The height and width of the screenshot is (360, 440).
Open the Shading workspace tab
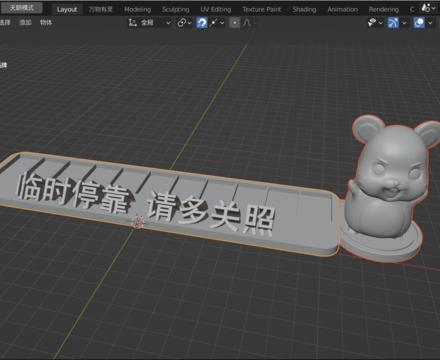[304, 9]
